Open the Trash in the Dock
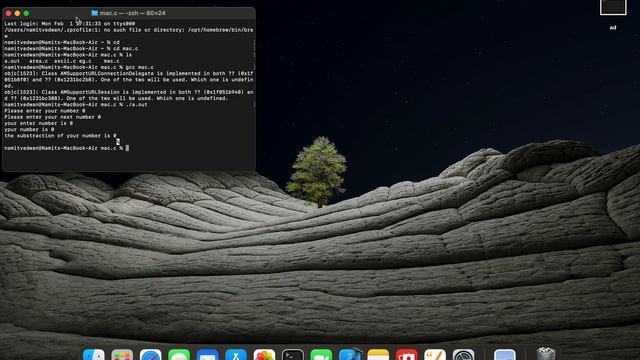This screenshot has height=360, width=640. [546, 354]
